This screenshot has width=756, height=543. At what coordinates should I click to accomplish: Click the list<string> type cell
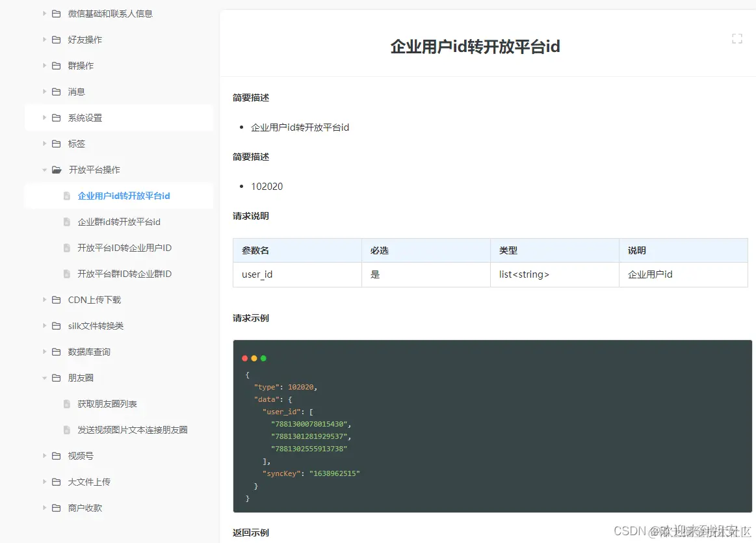555,275
